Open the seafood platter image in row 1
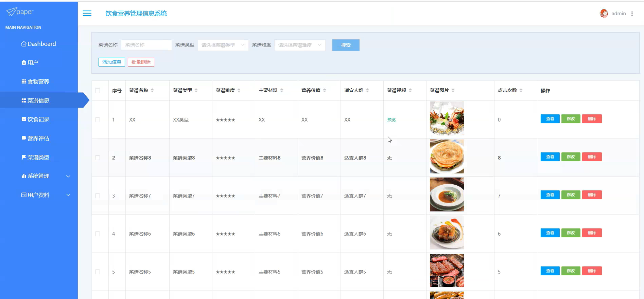 tap(447, 118)
